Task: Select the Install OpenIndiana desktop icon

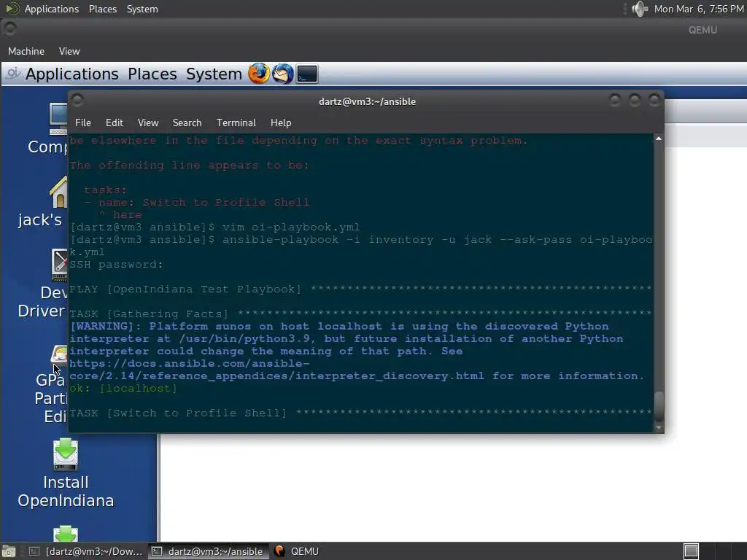Action: pyautogui.click(x=66, y=473)
